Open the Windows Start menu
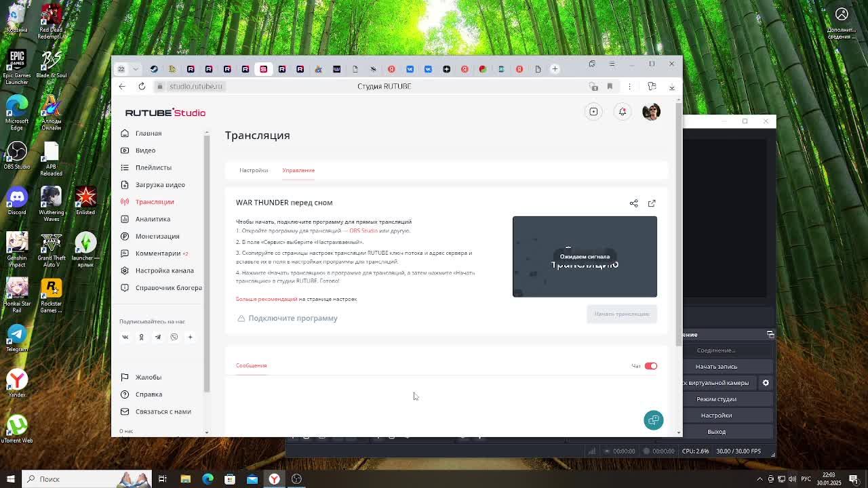868x488 pixels. [x=10, y=479]
